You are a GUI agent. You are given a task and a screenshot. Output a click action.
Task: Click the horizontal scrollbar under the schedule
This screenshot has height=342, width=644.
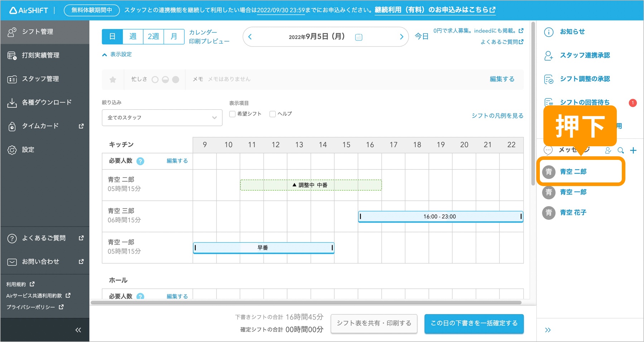coord(306,303)
